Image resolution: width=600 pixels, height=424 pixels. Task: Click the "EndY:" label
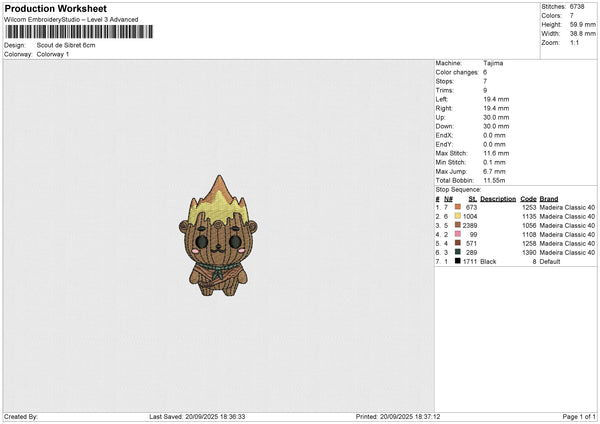[444, 144]
